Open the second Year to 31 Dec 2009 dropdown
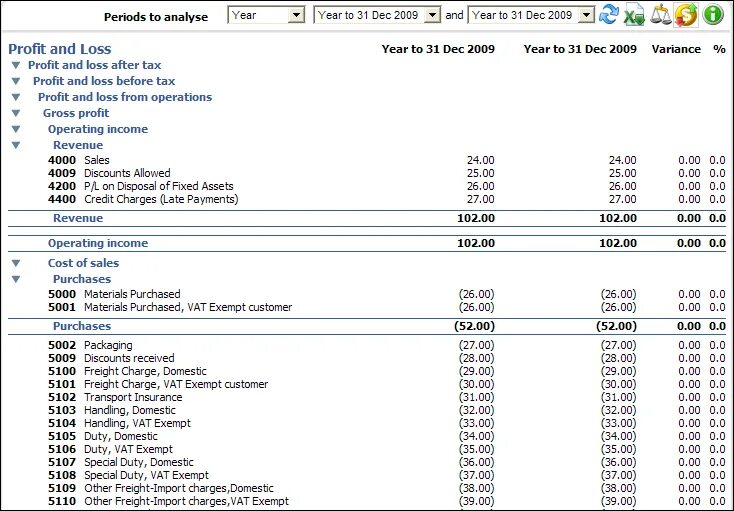Viewport: 734px width, 511px height. (531, 15)
